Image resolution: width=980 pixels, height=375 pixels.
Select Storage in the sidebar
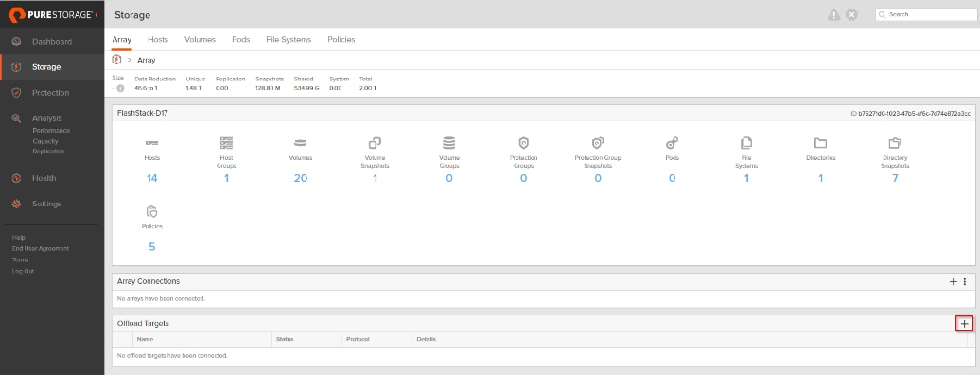46,67
